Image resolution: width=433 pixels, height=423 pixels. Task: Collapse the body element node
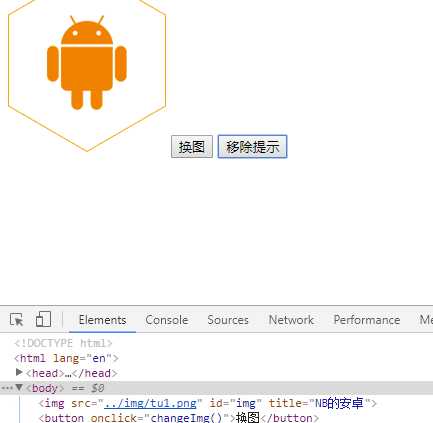pyautogui.click(x=19, y=388)
